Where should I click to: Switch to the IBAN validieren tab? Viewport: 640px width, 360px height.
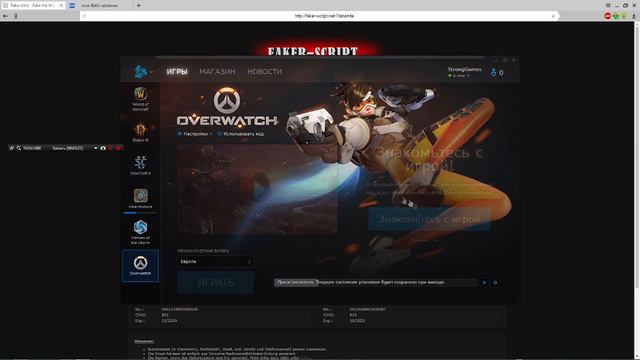pos(100,6)
